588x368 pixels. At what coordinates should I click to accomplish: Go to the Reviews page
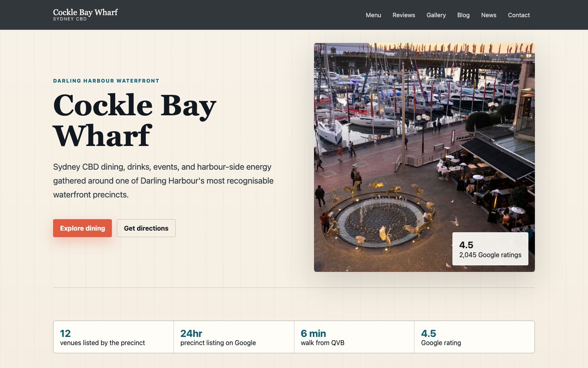pos(403,15)
